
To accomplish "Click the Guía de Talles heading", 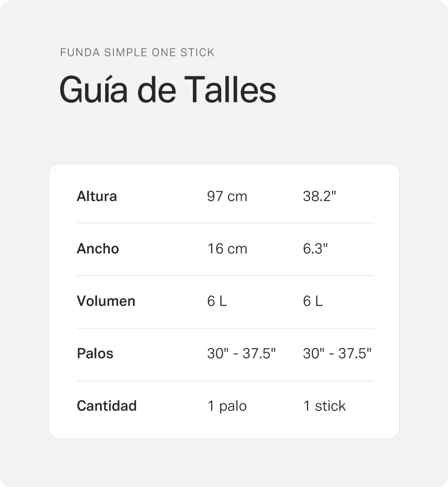I will tap(167, 90).
